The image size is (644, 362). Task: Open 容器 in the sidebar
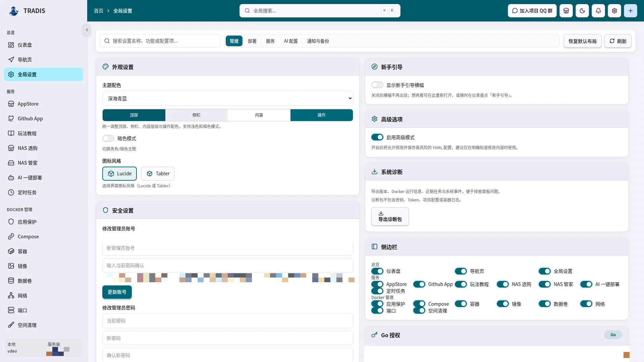tap(43, 251)
